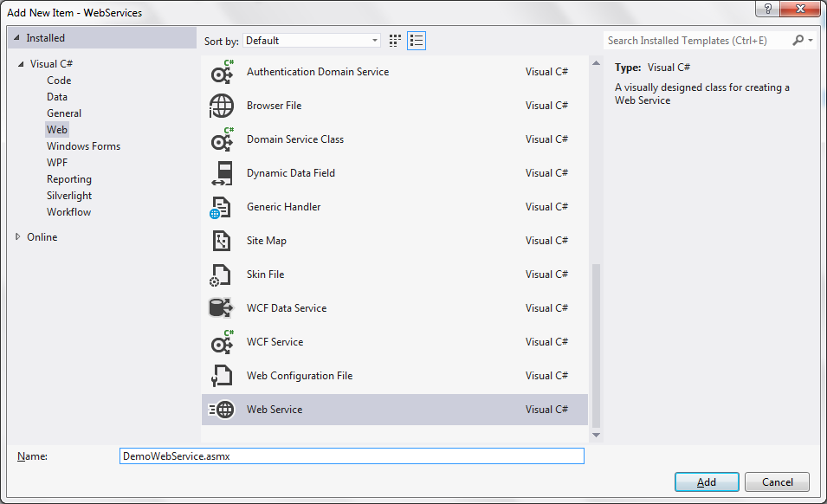
Task: Click the Generic Handler template icon
Action: pyautogui.click(x=223, y=207)
